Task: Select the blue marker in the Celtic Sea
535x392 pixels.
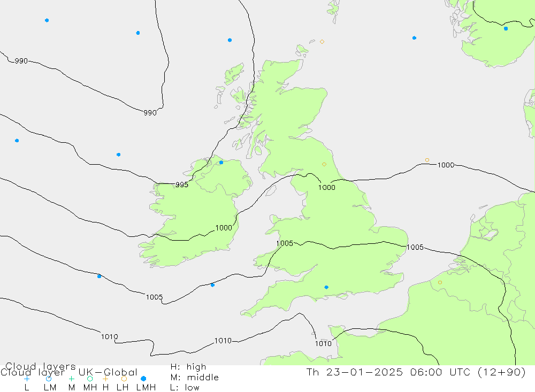Action: pyautogui.click(x=212, y=285)
